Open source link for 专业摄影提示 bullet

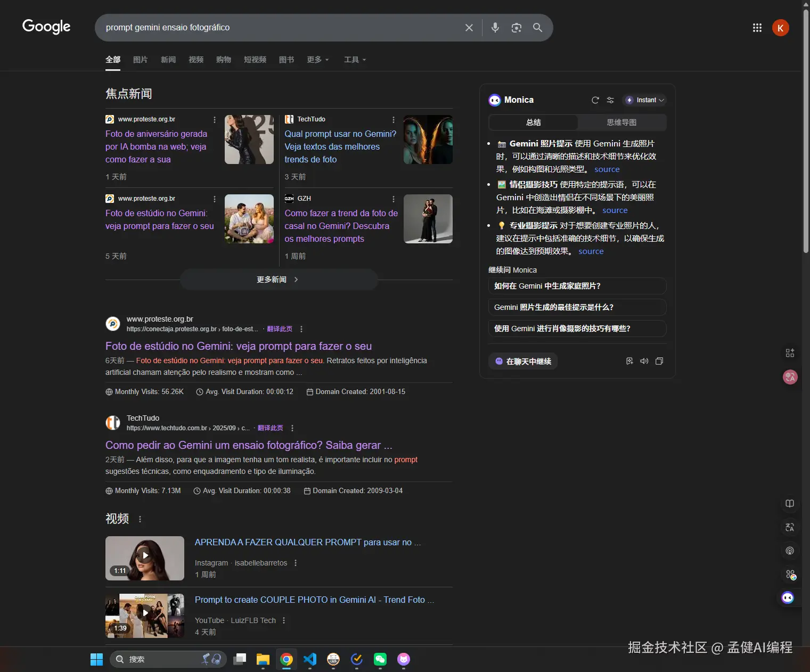pyautogui.click(x=591, y=251)
